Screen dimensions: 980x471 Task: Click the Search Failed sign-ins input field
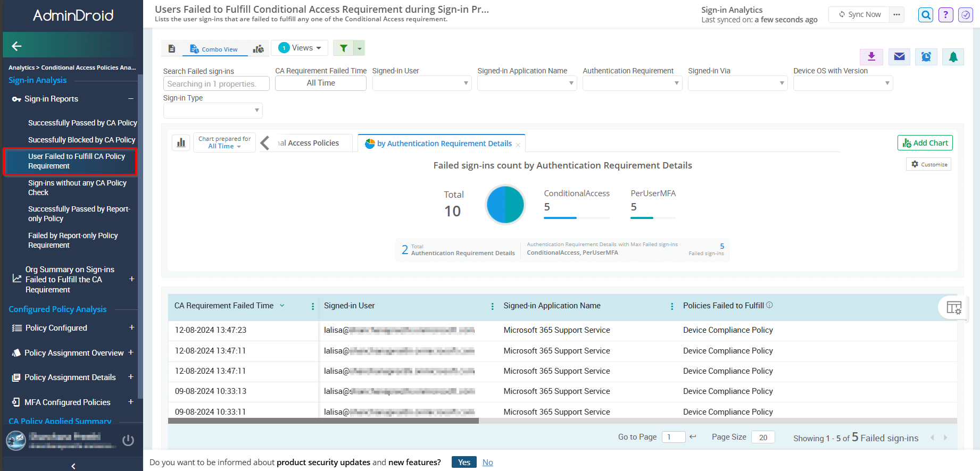tap(216, 84)
